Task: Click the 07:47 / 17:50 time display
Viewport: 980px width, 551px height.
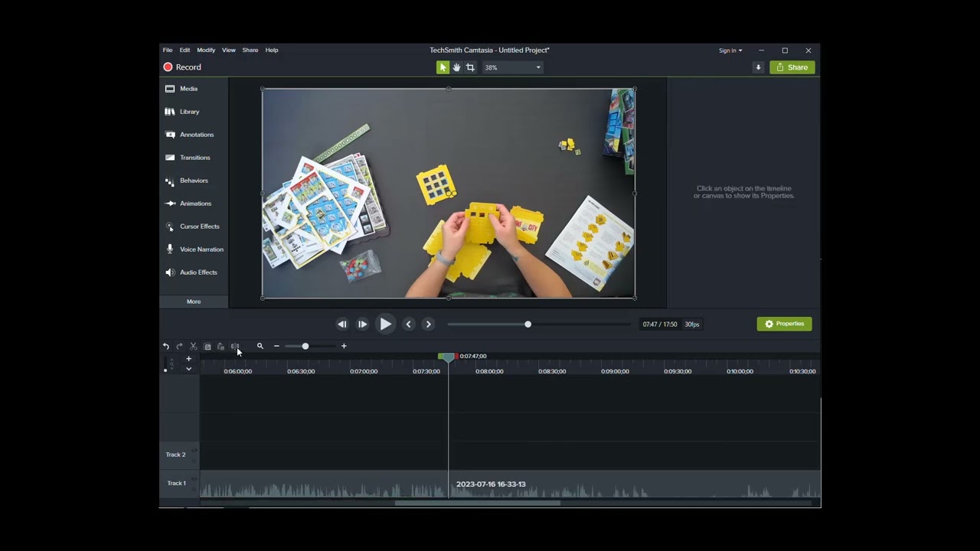Action: (x=660, y=324)
